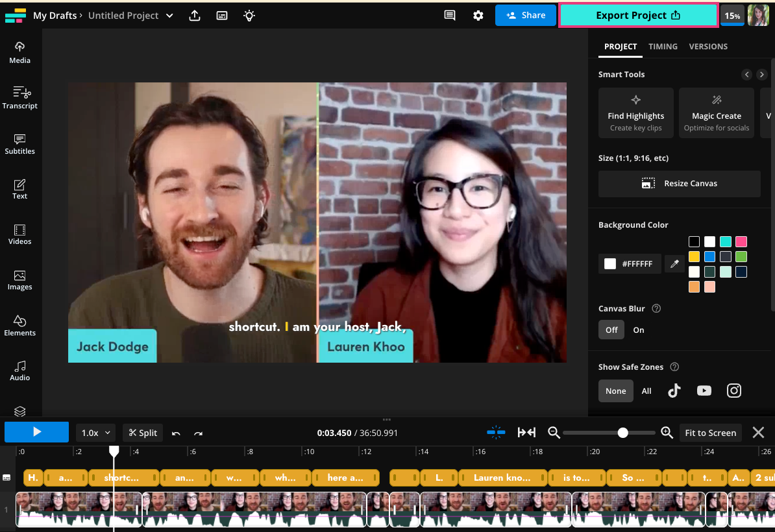Viewport: 775px width, 532px height.
Task: Turn Canvas Blur on
Action: (x=638, y=330)
